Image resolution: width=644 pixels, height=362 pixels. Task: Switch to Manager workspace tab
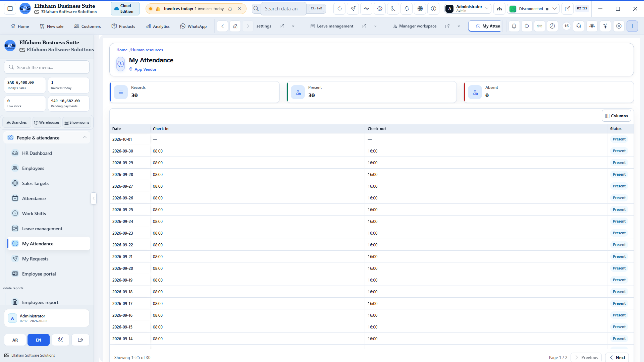point(415,26)
